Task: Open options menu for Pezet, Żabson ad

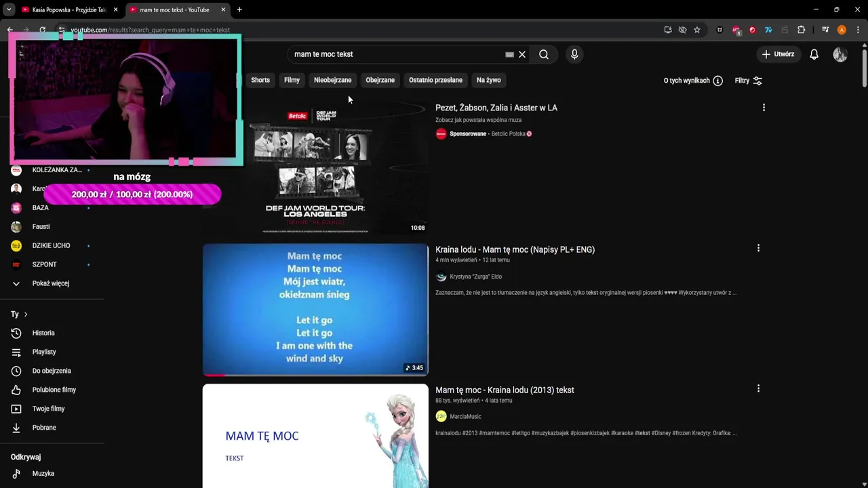Action: tap(764, 107)
